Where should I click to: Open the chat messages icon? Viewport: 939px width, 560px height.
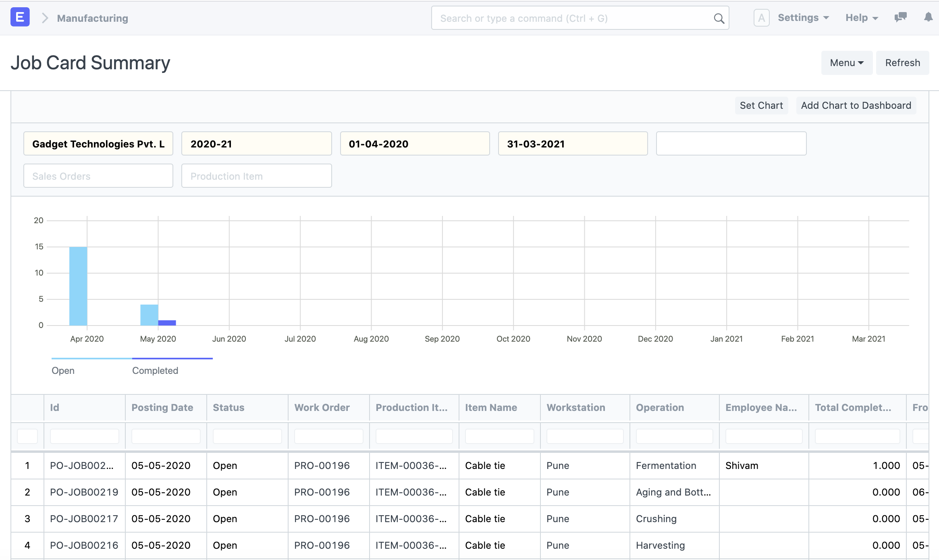point(900,18)
